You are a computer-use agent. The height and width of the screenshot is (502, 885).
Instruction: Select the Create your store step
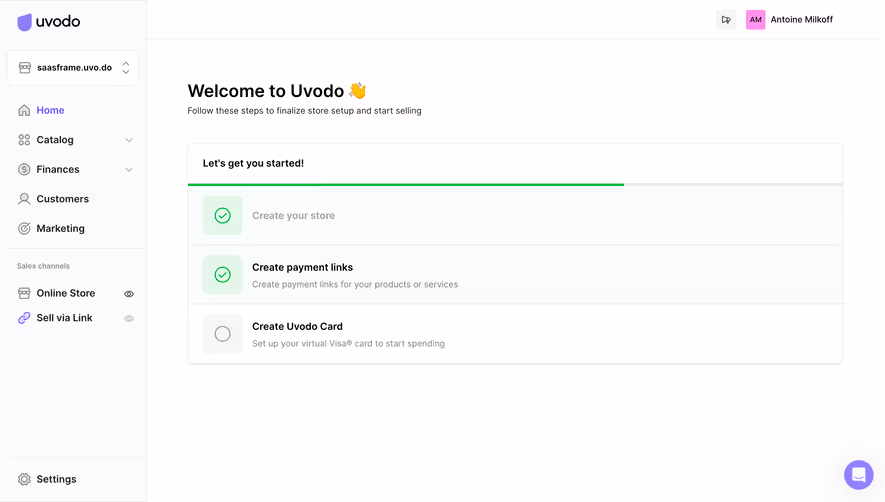pos(515,216)
